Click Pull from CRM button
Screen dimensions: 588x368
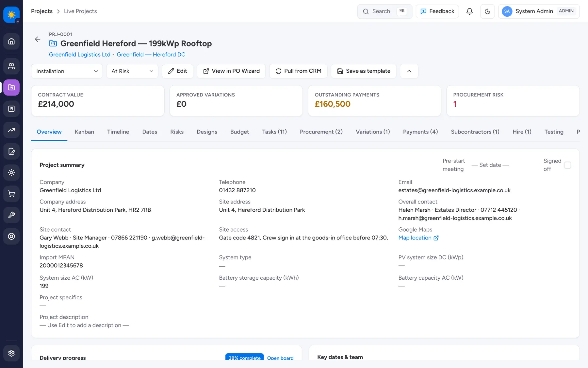pyautogui.click(x=298, y=71)
